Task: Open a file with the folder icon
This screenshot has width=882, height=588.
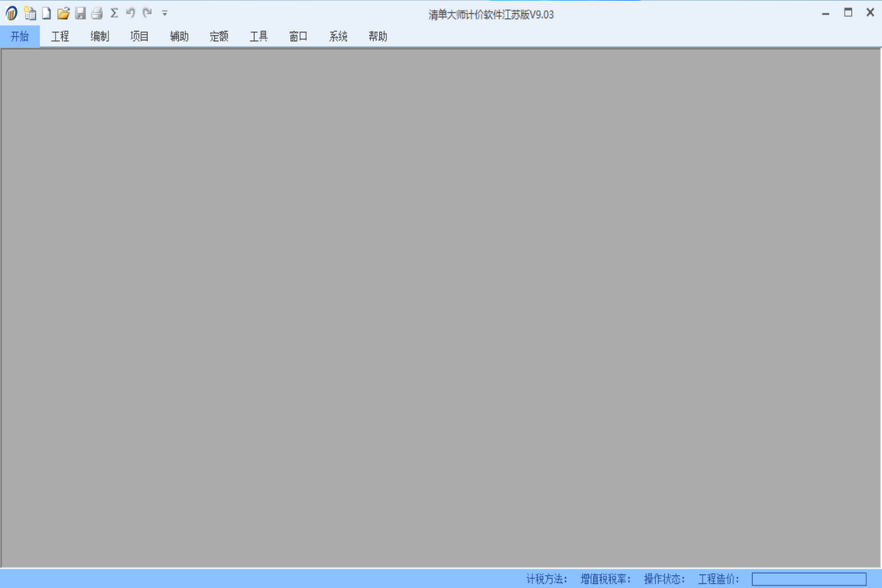Action: [63, 13]
